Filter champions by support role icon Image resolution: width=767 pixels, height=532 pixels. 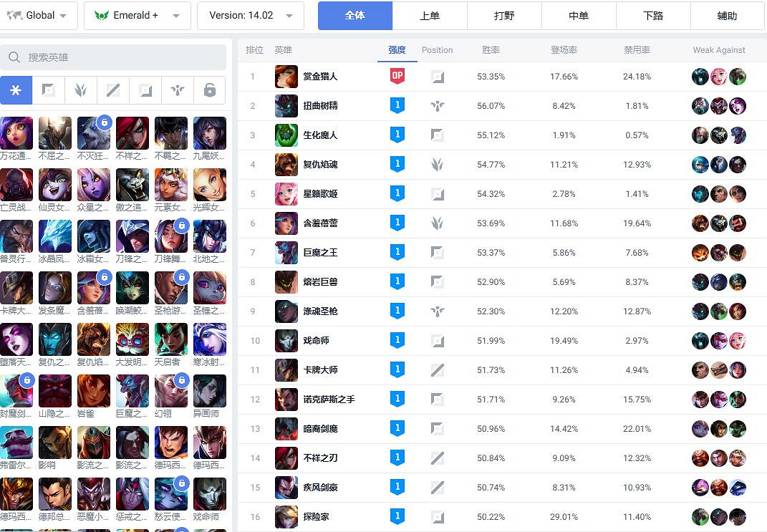(178, 90)
